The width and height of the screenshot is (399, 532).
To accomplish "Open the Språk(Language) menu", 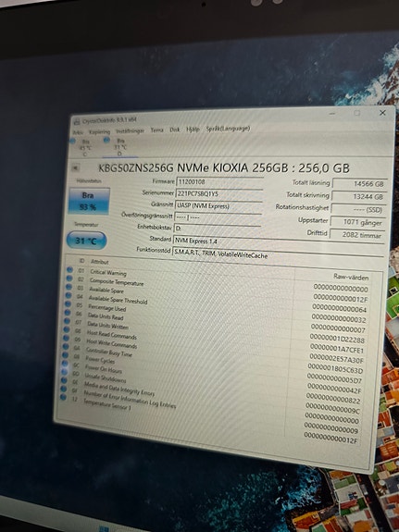I will tap(228, 129).
